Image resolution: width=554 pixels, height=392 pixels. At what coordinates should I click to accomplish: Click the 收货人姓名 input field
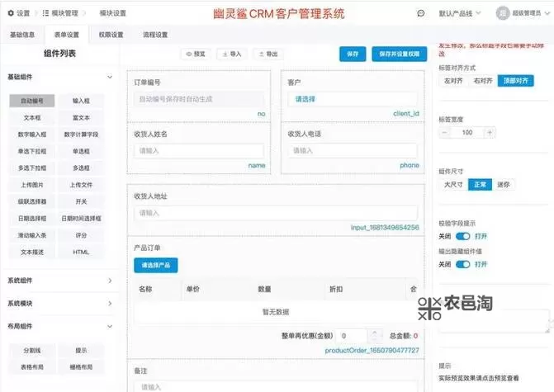coord(199,151)
